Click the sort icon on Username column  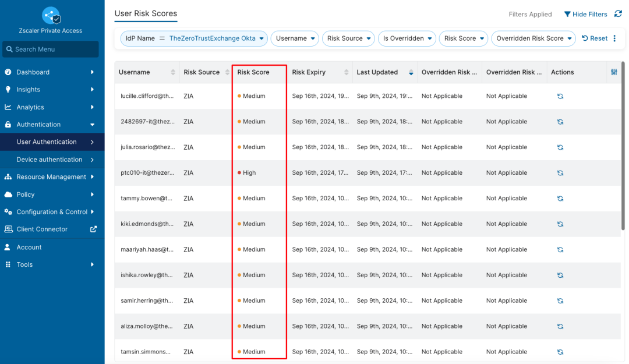click(x=172, y=72)
